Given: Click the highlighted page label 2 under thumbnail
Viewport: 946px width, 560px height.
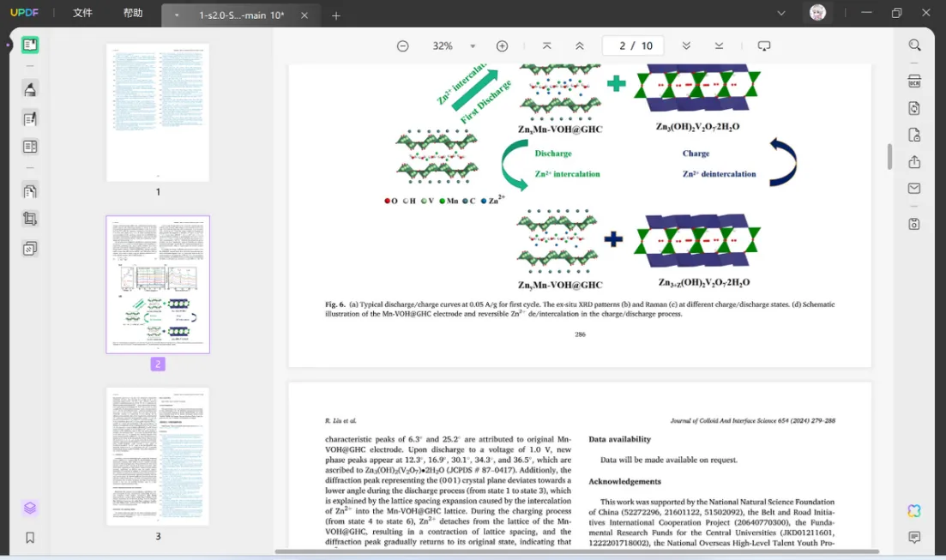Looking at the screenshot, I should (x=158, y=364).
